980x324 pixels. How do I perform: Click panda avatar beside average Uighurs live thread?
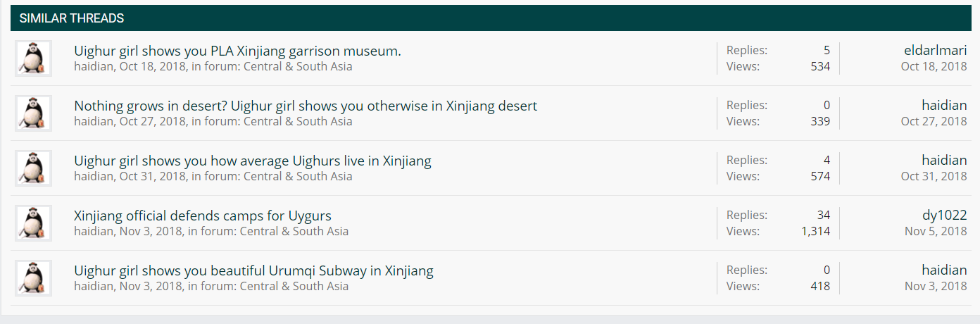33,168
